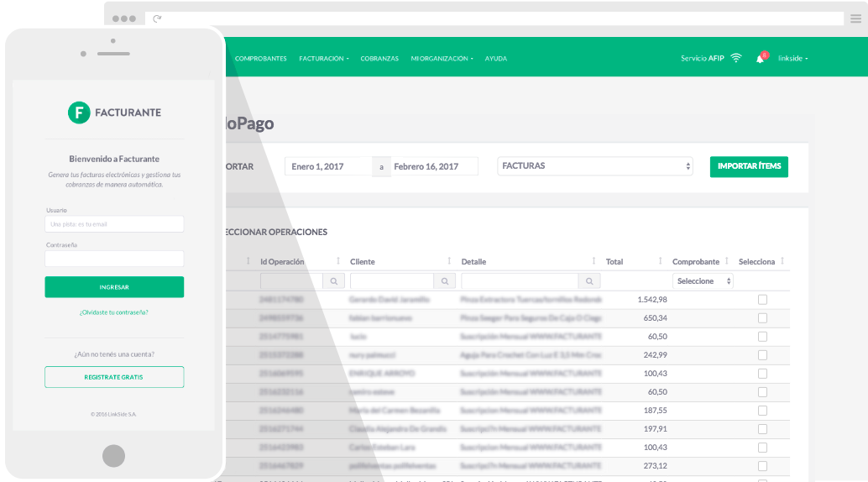Click the browser reload icon

[x=157, y=18]
